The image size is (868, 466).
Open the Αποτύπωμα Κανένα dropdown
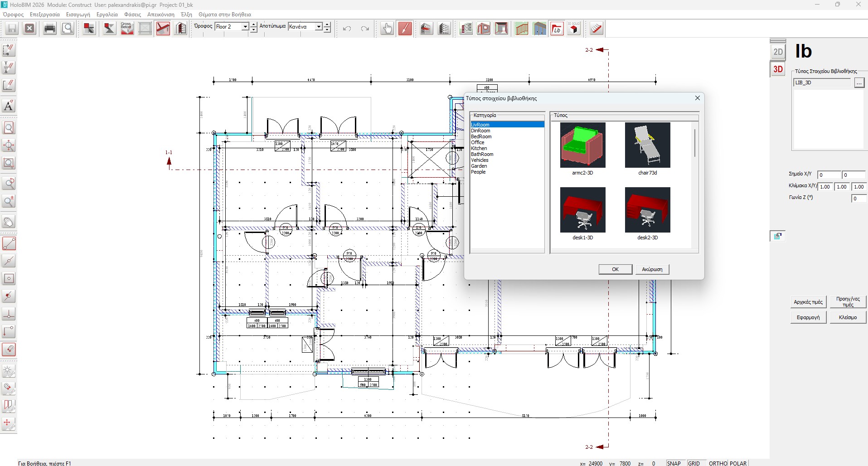(319, 27)
